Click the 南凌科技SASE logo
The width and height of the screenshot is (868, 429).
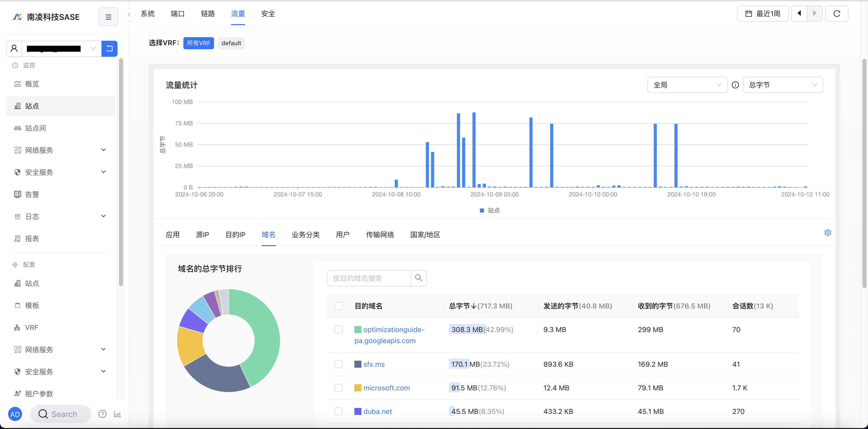click(x=46, y=17)
